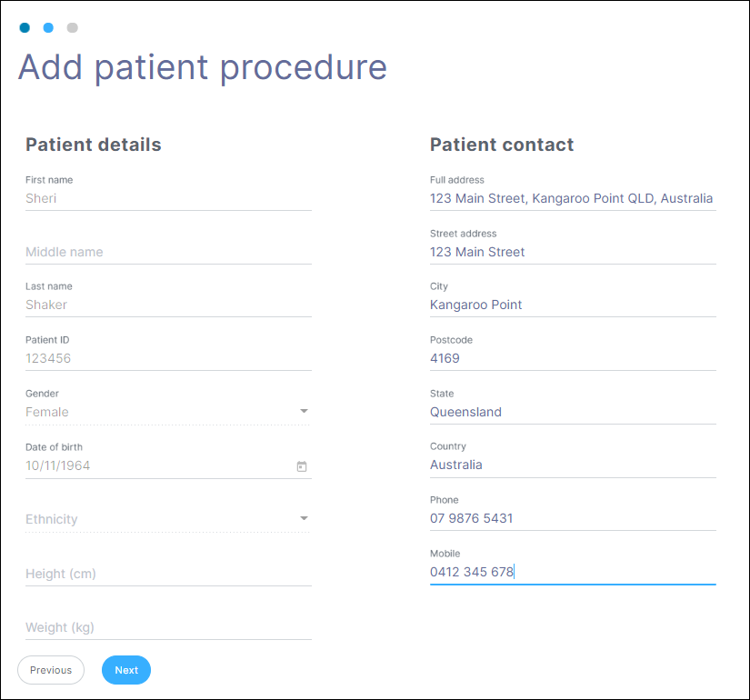Click the Middle name field
The height and width of the screenshot is (700, 750).
pos(168,252)
